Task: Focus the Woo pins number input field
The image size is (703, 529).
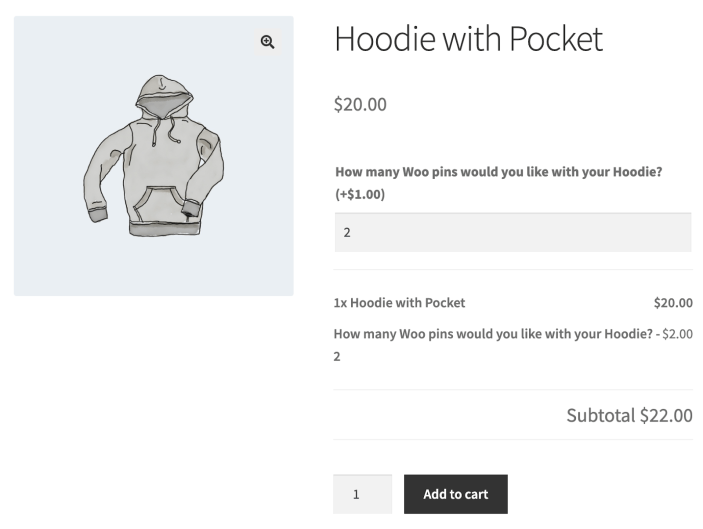Action: coord(512,232)
